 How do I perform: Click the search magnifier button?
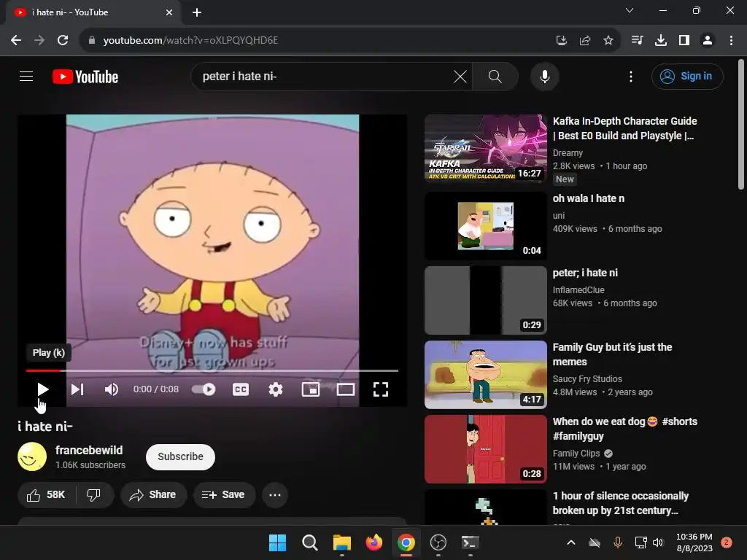tap(495, 76)
